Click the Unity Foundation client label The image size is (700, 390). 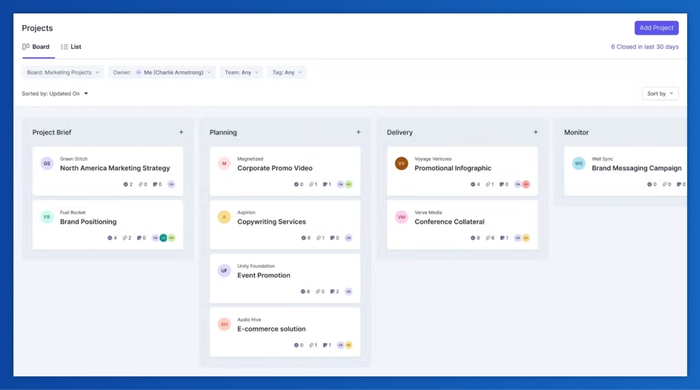pyautogui.click(x=256, y=266)
